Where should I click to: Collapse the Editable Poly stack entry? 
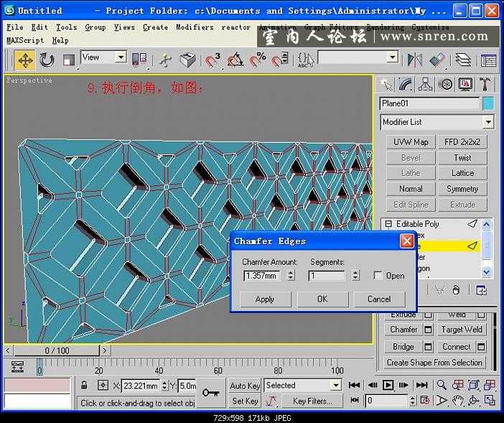coord(388,224)
